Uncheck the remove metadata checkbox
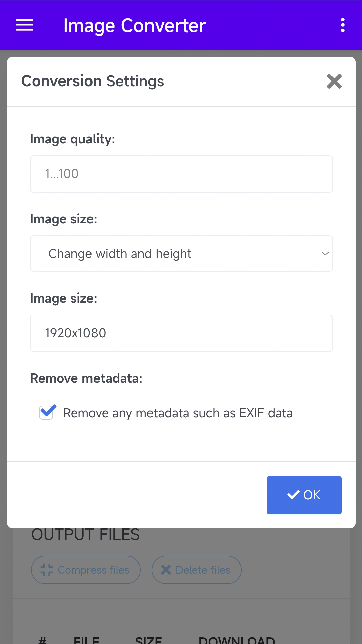 pyautogui.click(x=46, y=412)
